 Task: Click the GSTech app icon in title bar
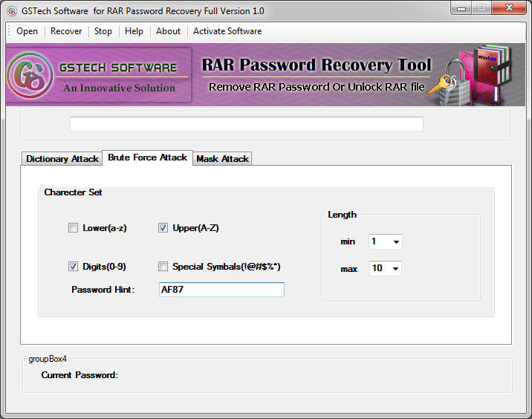tap(12, 11)
